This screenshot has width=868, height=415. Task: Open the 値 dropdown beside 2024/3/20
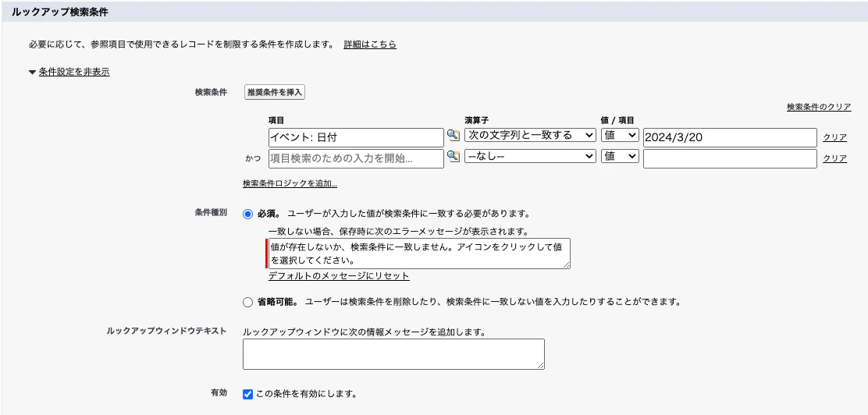(x=620, y=135)
